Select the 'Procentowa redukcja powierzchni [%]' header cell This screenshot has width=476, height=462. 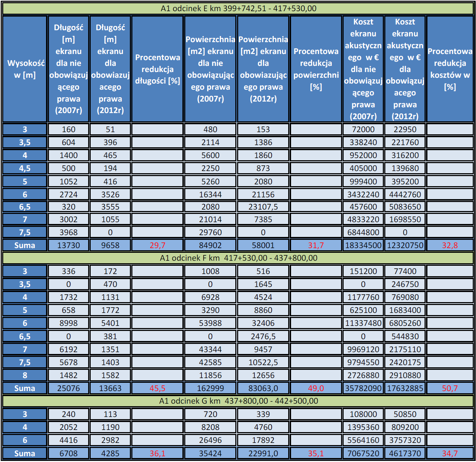[316, 69]
